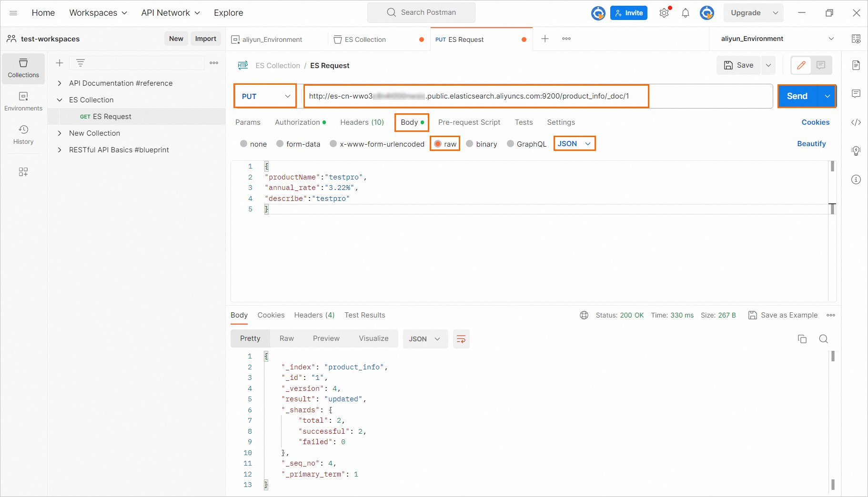The height and width of the screenshot is (497, 868).
Task: Toggle word wrap icon in response toolbar
Action: 461,339
